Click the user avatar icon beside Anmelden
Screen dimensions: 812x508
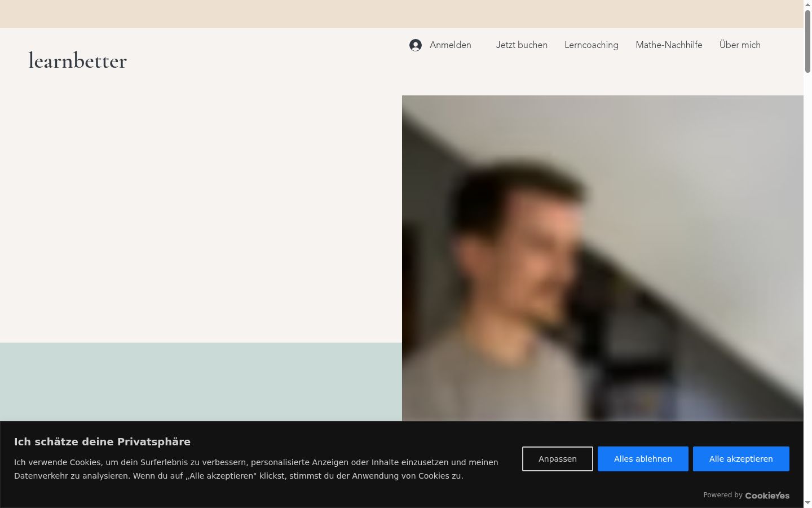tap(416, 45)
